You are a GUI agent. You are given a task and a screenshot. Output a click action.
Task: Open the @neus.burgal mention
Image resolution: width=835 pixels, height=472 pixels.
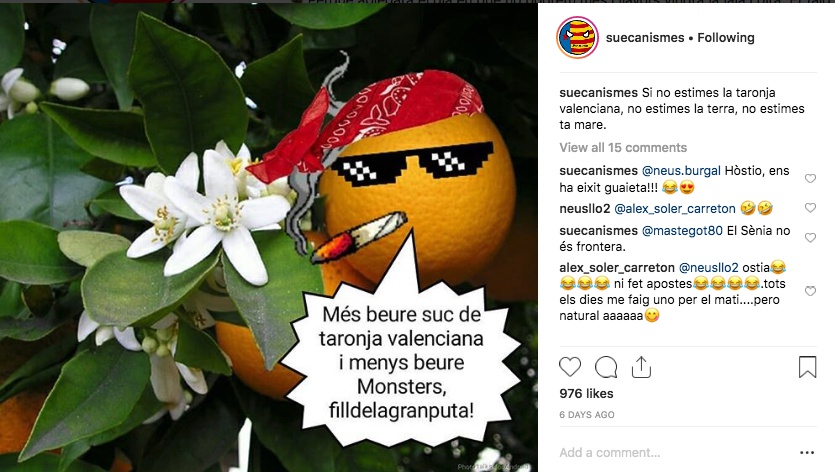681,171
